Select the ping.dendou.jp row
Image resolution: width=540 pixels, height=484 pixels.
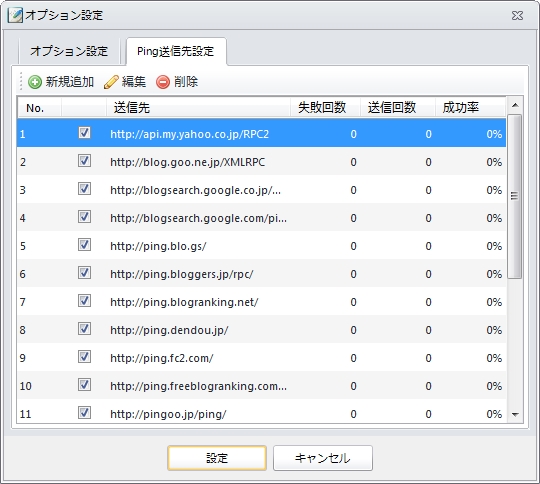(261, 330)
